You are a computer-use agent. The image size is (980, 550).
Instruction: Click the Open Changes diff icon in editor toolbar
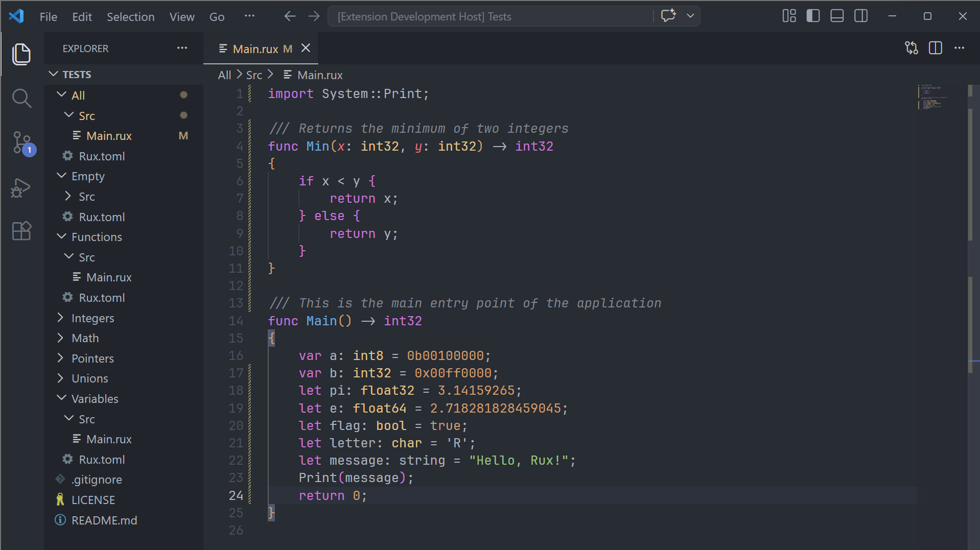(912, 47)
